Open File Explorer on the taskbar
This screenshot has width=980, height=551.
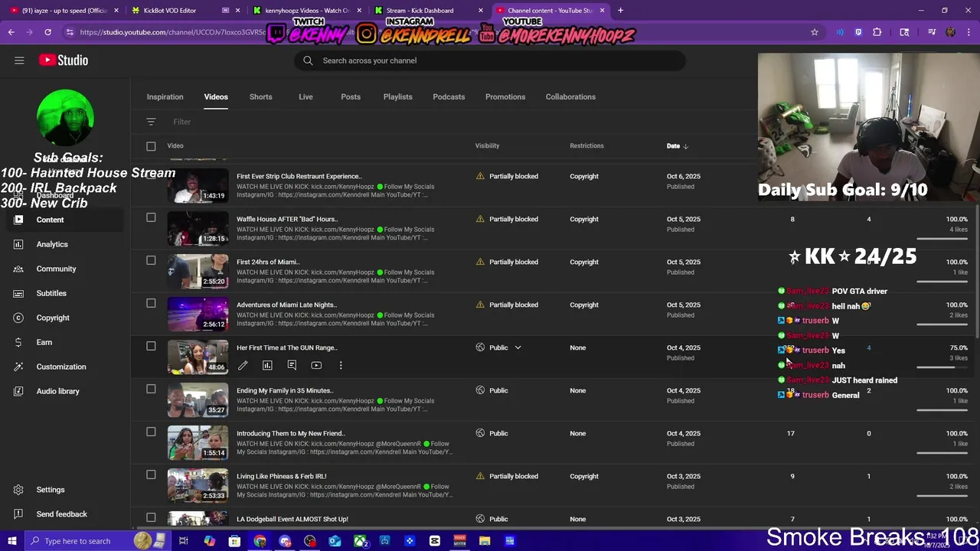pos(485,541)
